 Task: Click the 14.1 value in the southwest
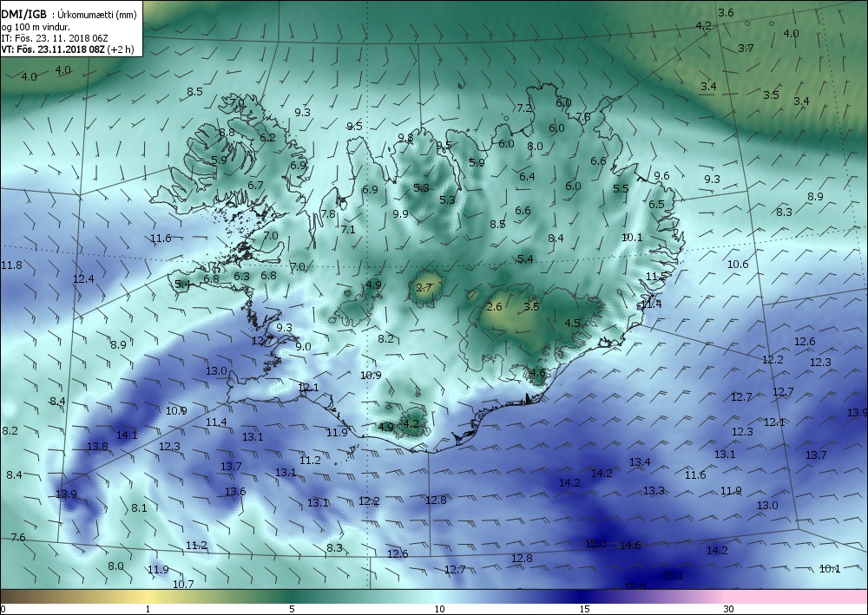(127, 435)
